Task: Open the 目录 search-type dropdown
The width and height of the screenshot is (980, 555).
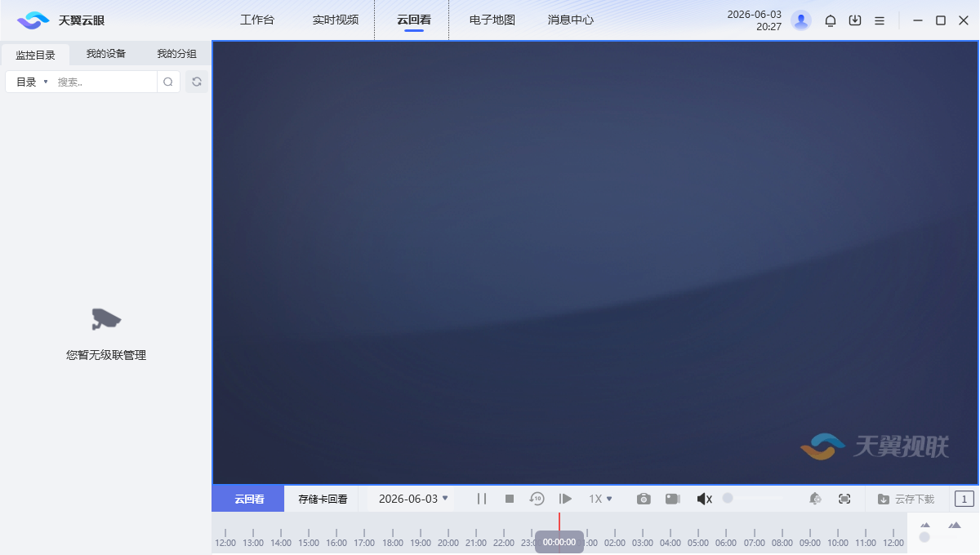Action: click(x=33, y=82)
